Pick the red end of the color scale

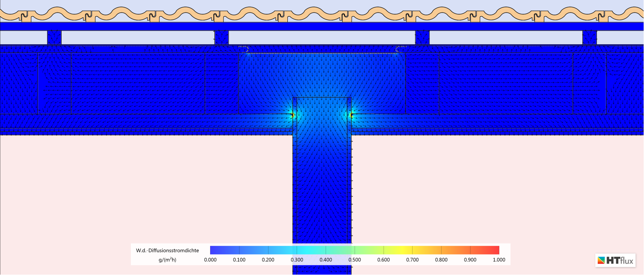click(x=493, y=250)
